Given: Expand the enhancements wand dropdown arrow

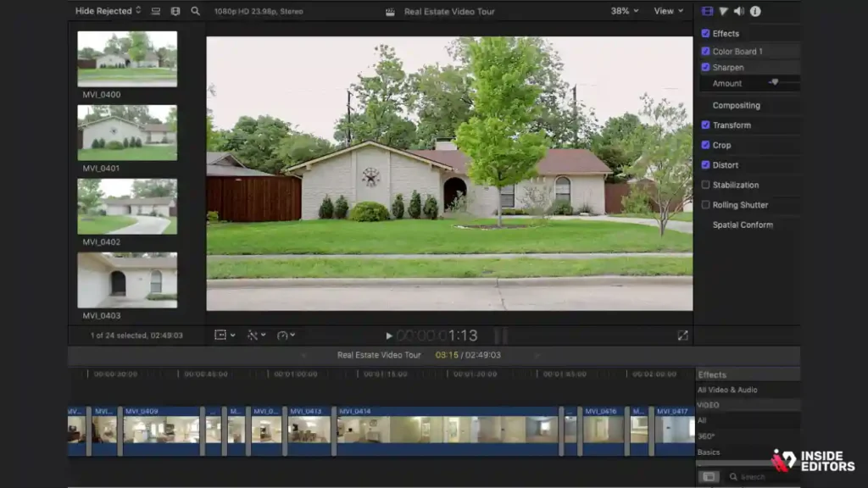Looking at the screenshot, I should pos(264,335).
